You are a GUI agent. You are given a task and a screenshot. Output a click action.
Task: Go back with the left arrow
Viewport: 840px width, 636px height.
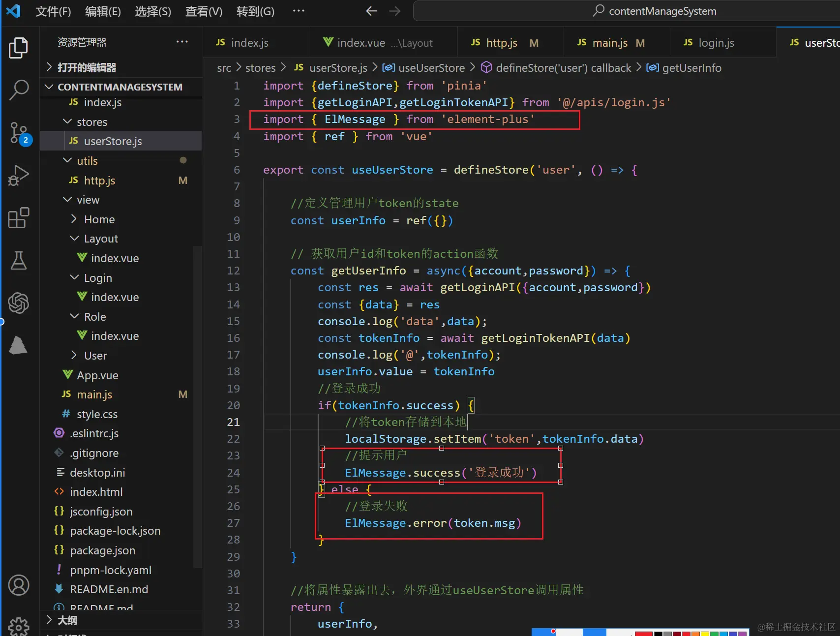372,11
